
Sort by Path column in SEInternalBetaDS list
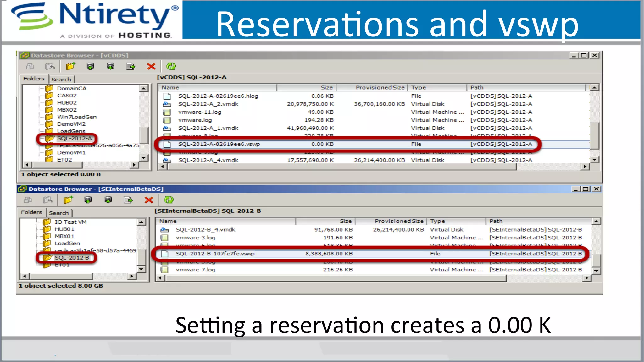pos(539,221)
